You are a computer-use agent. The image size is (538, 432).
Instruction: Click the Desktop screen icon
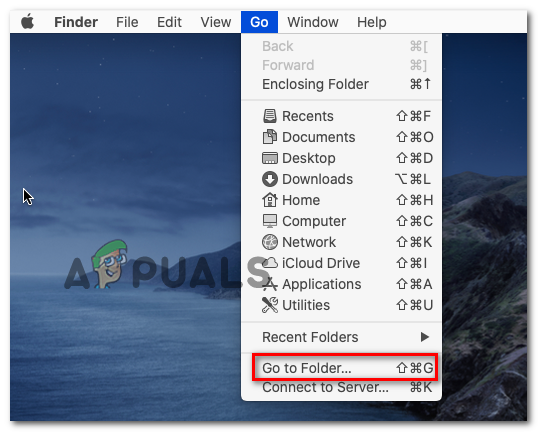tap(270, 158)
